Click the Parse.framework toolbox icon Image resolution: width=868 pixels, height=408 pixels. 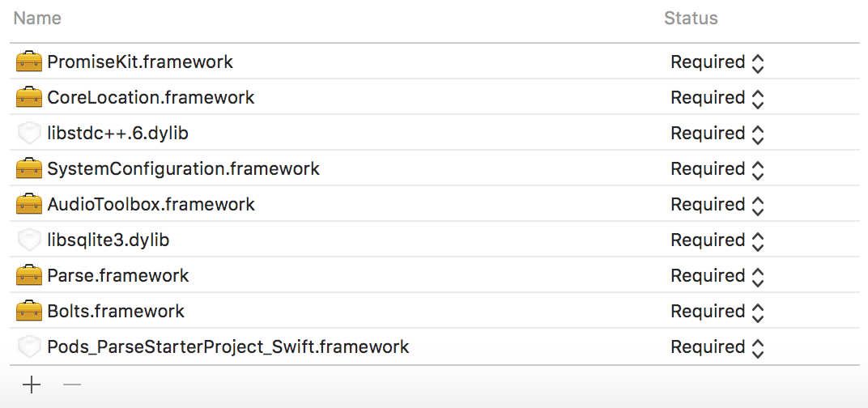[x=29, y=276]
